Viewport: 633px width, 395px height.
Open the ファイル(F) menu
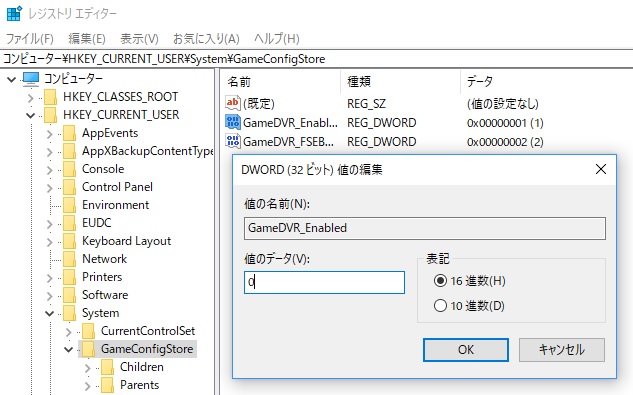29,39
